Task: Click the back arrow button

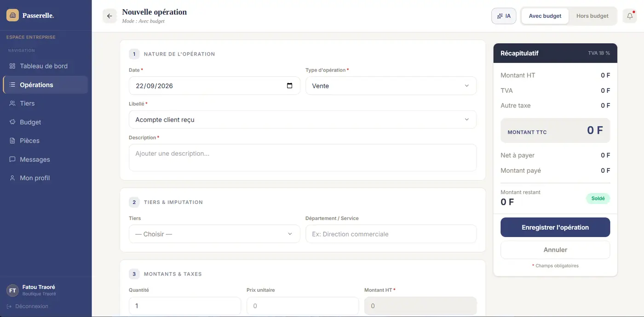Action: [x=109, y=16]
